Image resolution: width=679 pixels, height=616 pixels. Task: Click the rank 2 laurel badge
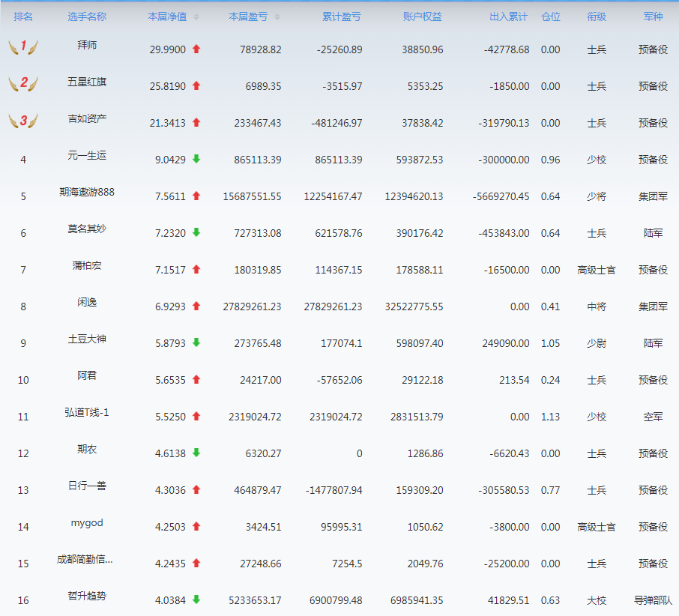click(x=23, y=83)
